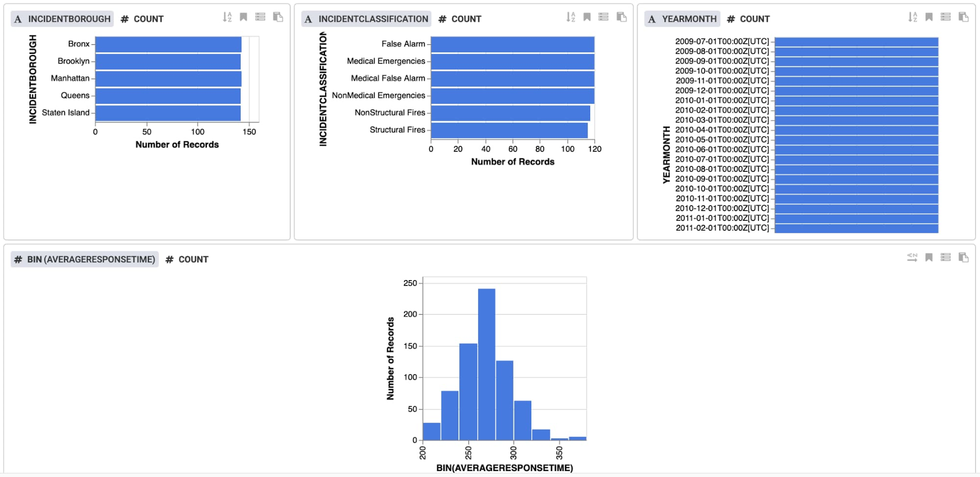980x477 pixels.
Task: Open the list view icon on INCIDENTBOROUGH chart
Action: (x=260, y=17)
